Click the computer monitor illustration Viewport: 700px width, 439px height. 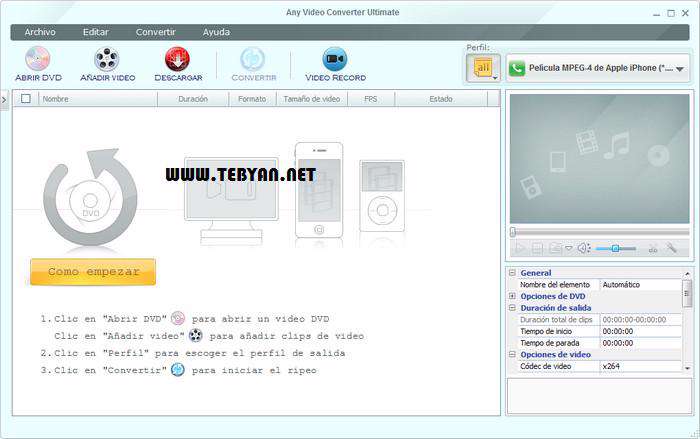pyautogui.click(x=231, y=200)
